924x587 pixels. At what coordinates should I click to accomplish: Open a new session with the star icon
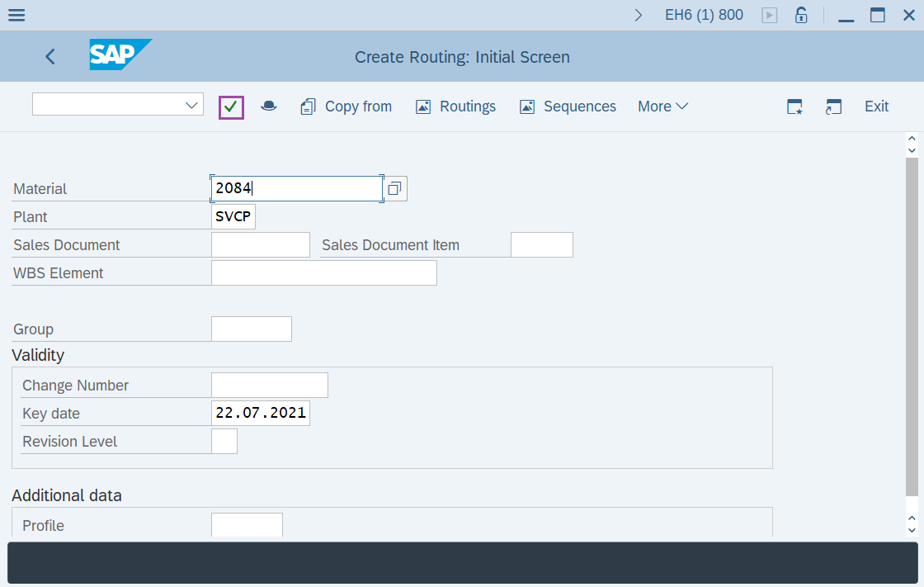pos(794,107)
